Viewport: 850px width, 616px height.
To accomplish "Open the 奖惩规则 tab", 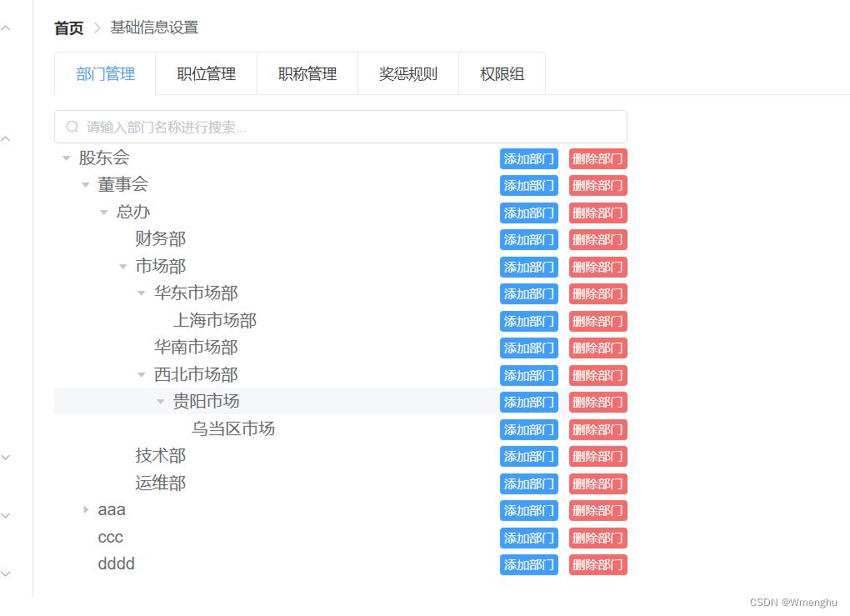I will coord(407,74).
